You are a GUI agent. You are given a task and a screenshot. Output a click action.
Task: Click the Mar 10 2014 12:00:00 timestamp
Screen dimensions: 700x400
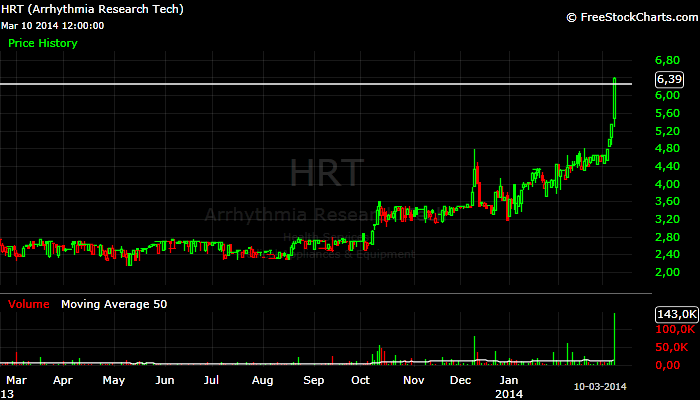53,26
